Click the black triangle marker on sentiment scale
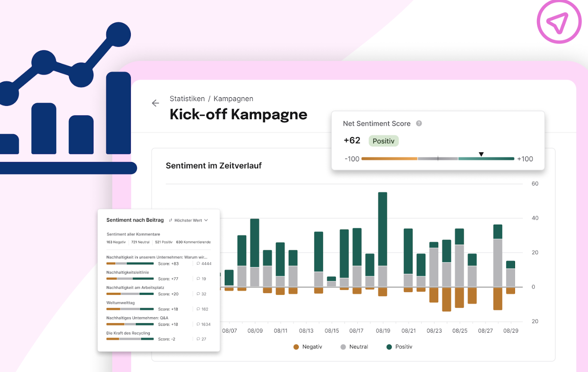588x372 pixels. click(x=481, y=154)
